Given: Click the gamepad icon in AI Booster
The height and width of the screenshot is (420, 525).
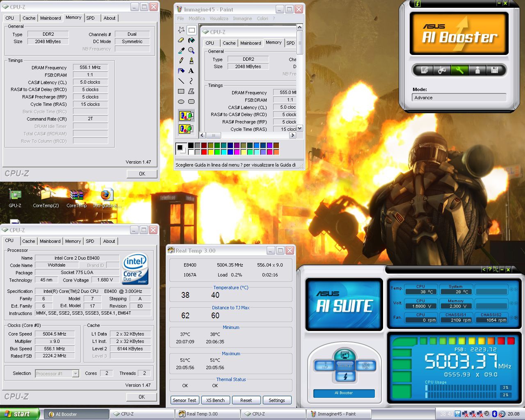Looking at the screenshot, I should [x=442, y=70].
